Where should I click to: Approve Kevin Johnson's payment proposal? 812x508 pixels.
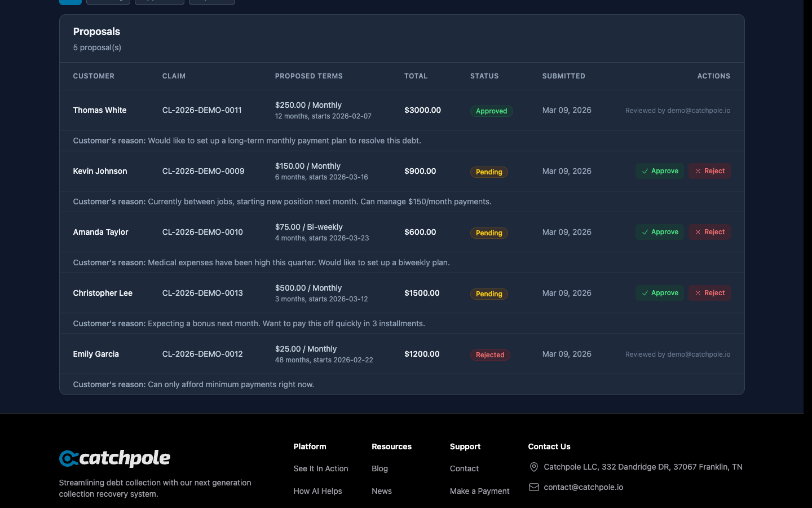coord(659,171)
